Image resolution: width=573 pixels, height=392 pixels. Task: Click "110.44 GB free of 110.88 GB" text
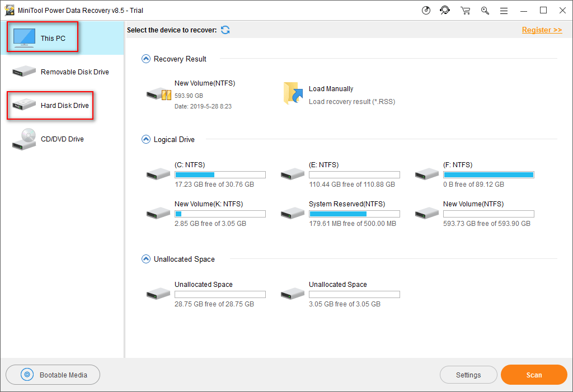(352, 185)
